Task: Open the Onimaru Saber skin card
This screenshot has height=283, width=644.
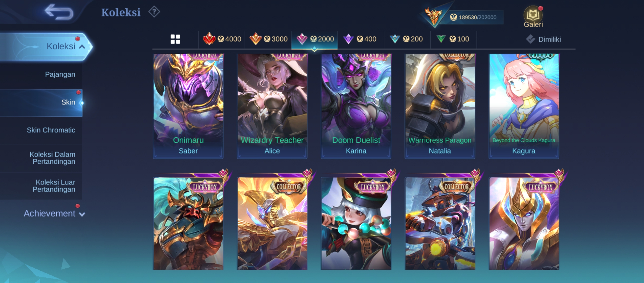Action: pyautogui.click(x=188, y=106)
